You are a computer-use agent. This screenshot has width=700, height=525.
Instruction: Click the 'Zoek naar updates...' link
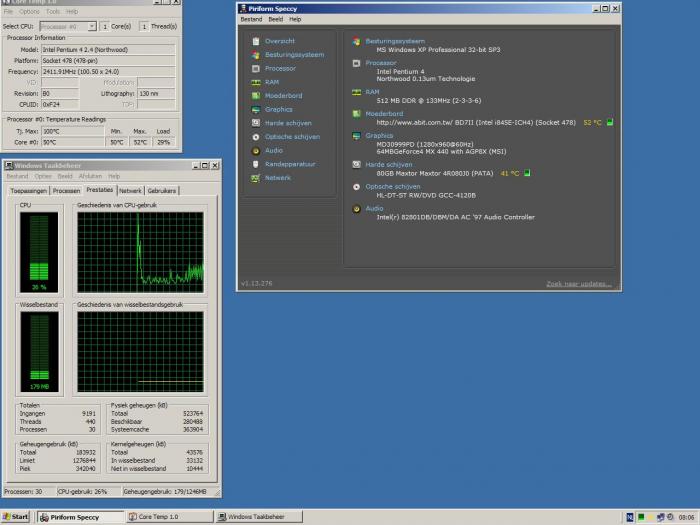pos(578,284)
